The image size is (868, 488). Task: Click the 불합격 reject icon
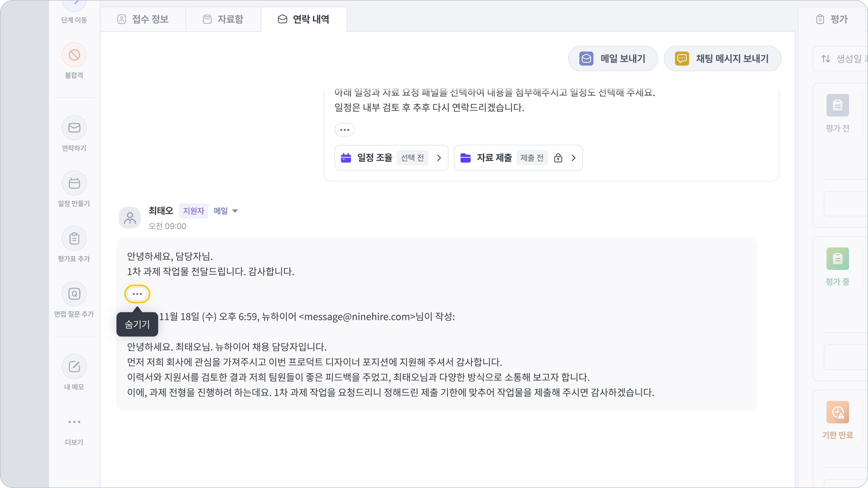[74, 55]
